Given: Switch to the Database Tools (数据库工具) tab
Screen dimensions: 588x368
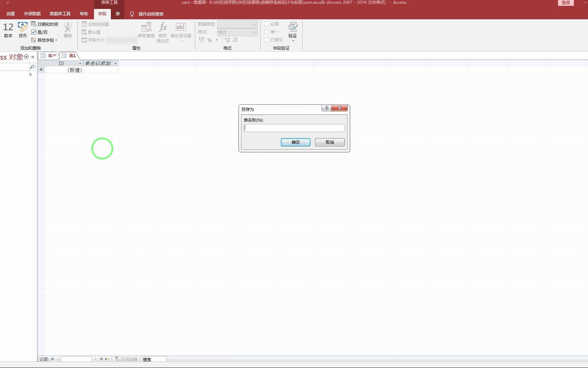Looking at the screenshot, I should click(60, 14).
